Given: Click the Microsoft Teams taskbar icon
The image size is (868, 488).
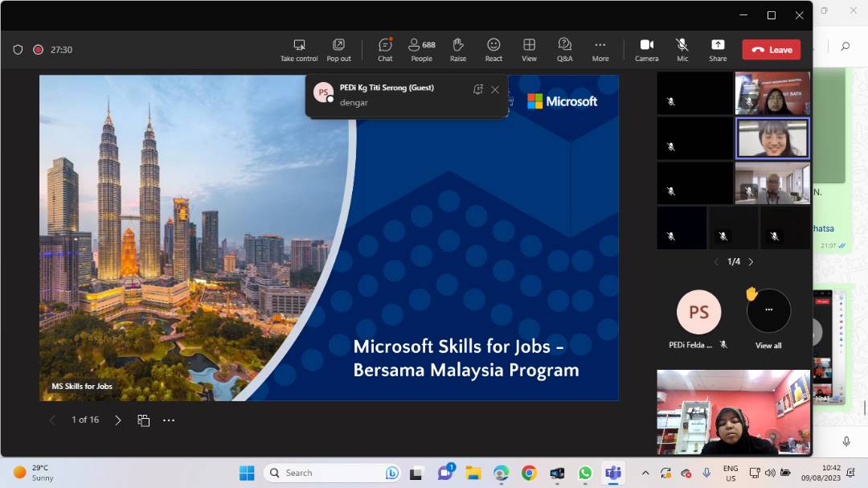Looking at the screenshot, I should pyautogui.click(x=612, y=473).
